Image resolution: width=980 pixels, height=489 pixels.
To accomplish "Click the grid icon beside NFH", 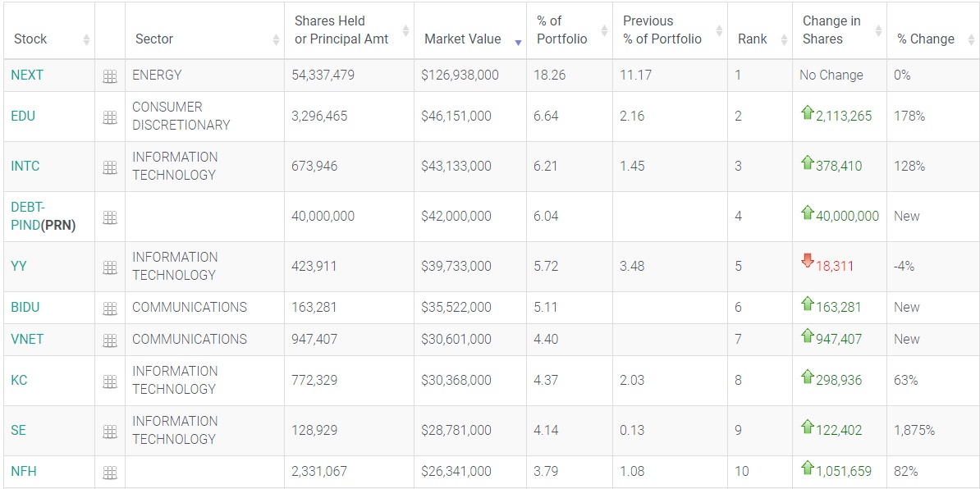I will coord(110,473).
